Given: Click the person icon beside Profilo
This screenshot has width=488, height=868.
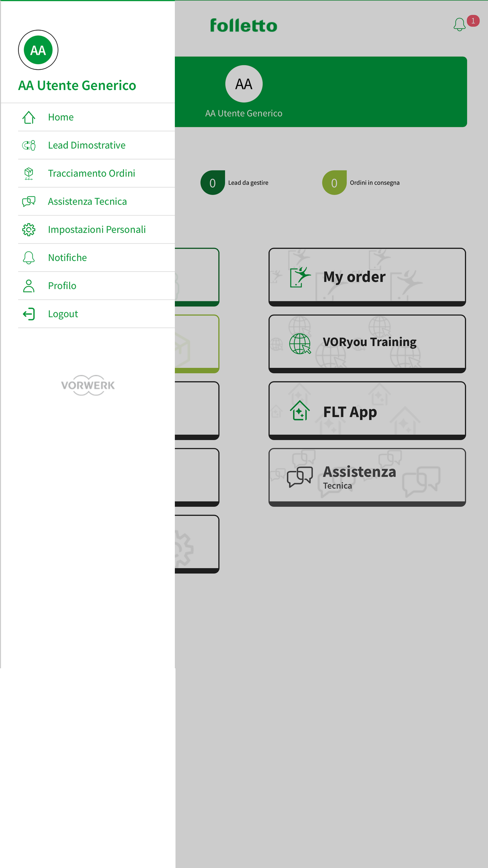Looking at the screenshot, I should click(29, 286).
